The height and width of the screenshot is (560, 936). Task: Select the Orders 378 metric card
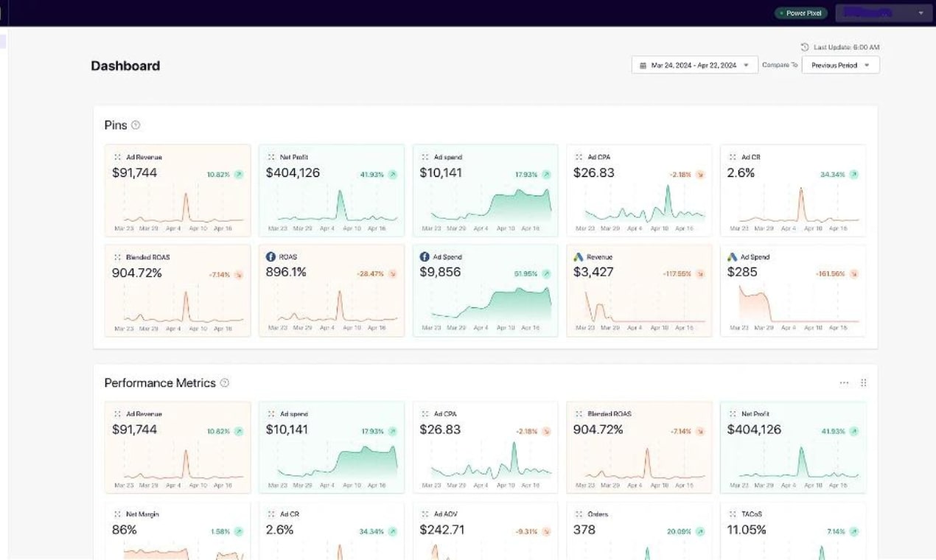(639, 531)
